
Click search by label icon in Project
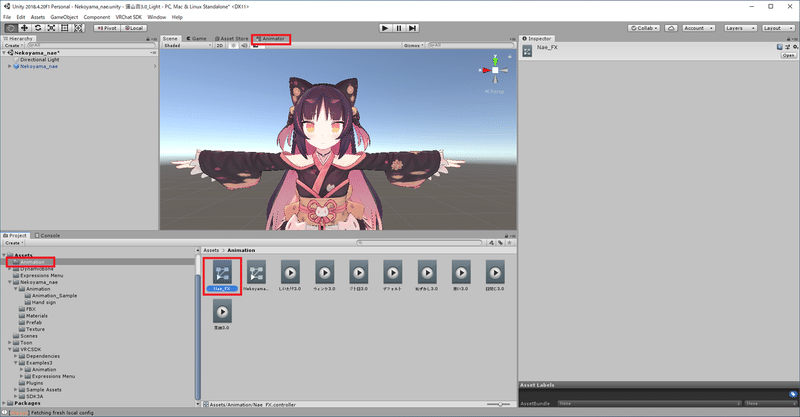[500, 243]
